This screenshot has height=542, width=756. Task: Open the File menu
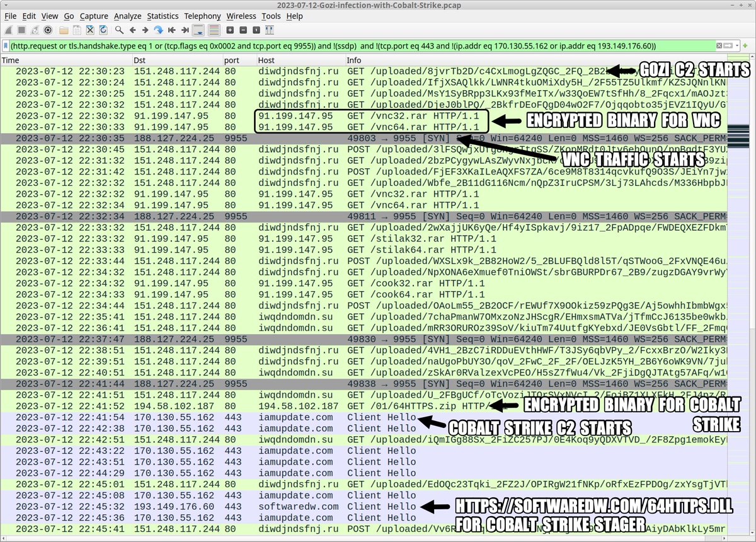(x=11, y=16)
